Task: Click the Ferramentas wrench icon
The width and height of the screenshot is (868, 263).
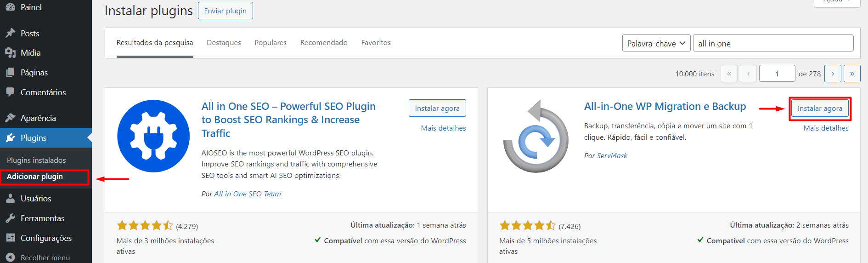Action: click(x=10, y=218)
